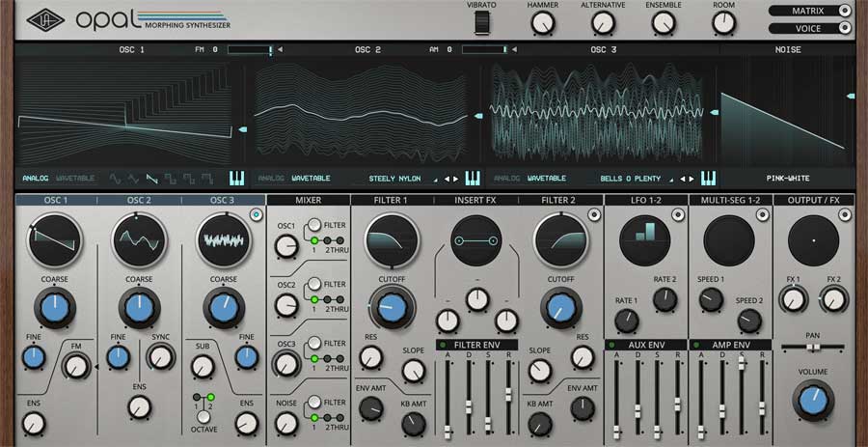Click the OSC 1 keyboard tracking piano icon

point(236,178)
